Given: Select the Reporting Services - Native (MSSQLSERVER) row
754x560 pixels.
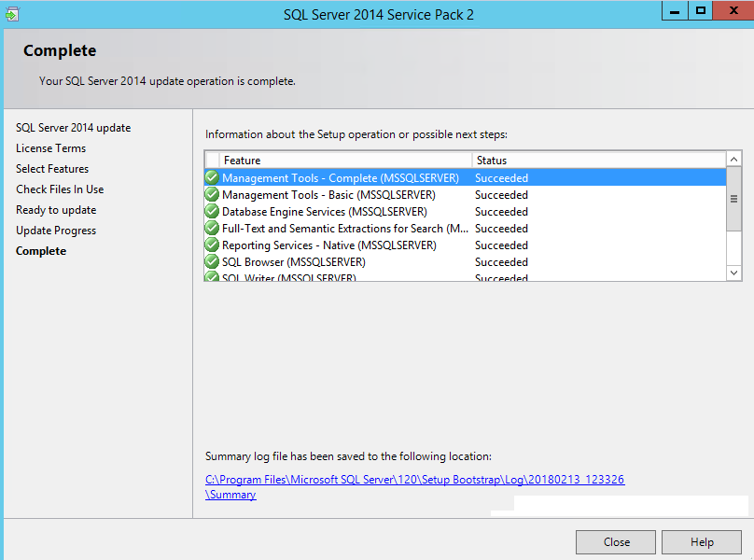Looking at the screenshot, I should click(x=466, y=245).
